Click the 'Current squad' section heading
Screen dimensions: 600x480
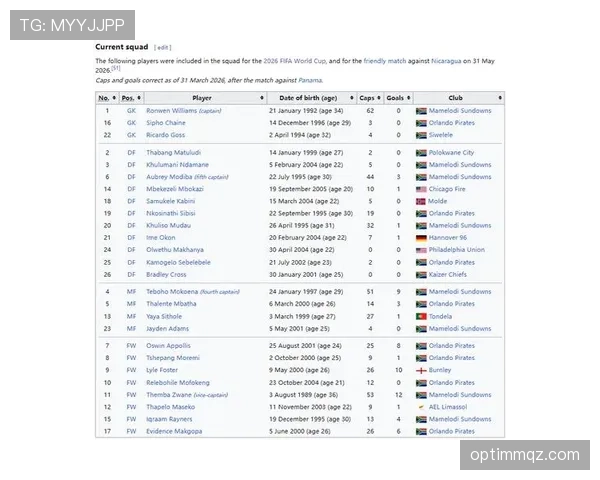(x=122, y=47)
